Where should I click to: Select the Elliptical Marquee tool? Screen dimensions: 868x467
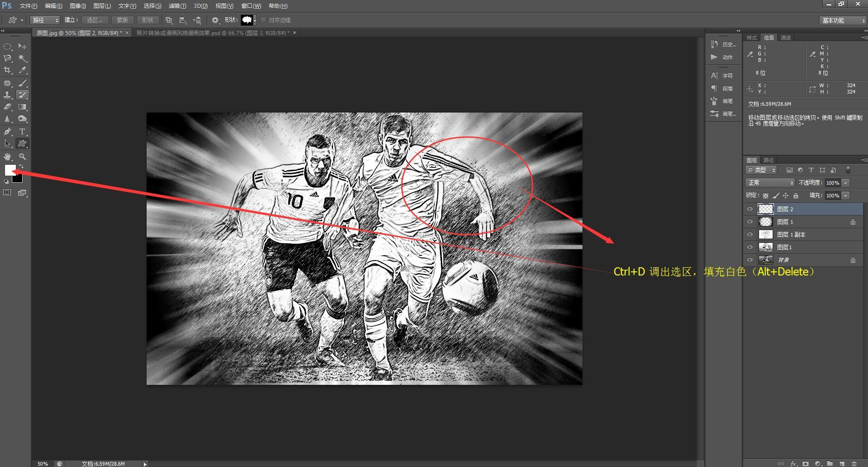point(7,46)
